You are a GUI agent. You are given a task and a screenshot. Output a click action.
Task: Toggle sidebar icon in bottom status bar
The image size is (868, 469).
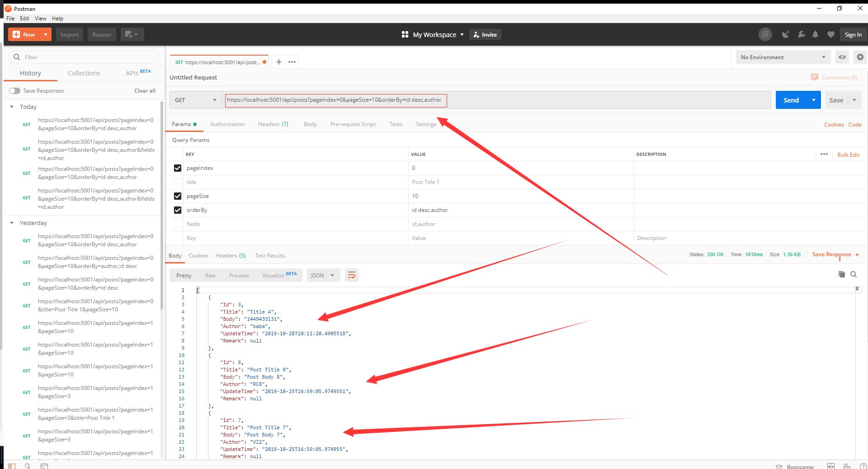click(12, 466)
